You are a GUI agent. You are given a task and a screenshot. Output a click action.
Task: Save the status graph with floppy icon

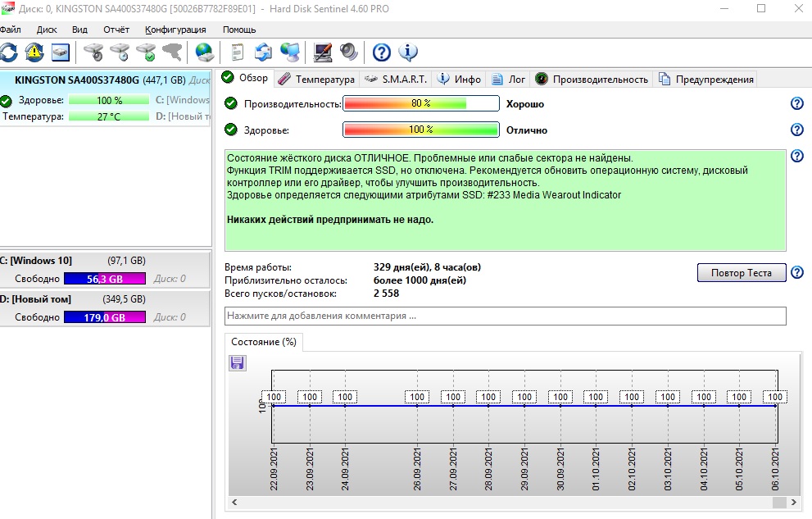238,362
